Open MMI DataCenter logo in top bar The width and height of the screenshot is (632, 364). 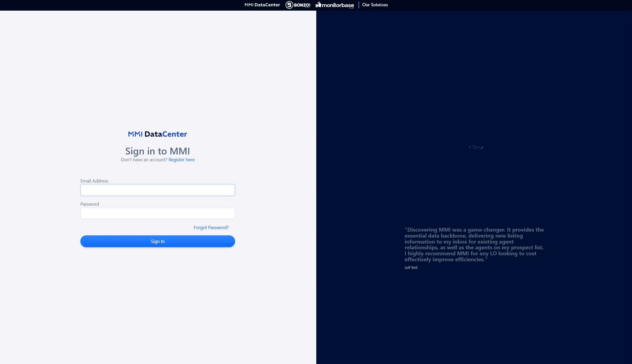pyautogui.click(x=262, y=5)
